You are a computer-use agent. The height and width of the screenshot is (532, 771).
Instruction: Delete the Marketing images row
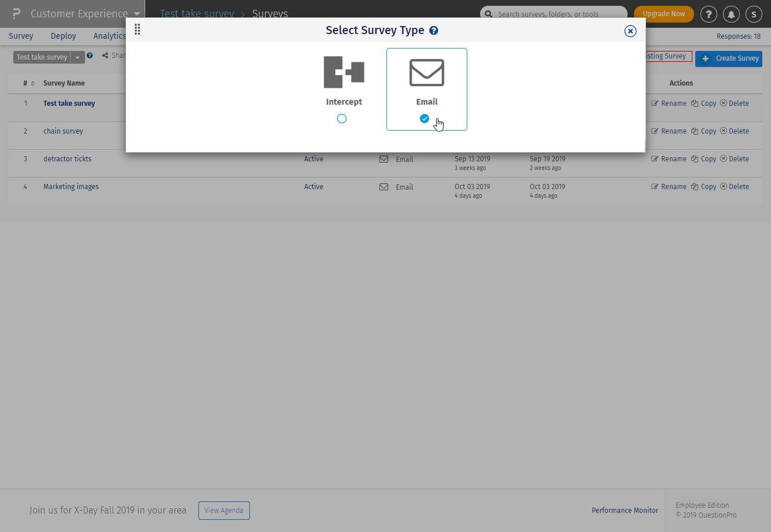735,187
